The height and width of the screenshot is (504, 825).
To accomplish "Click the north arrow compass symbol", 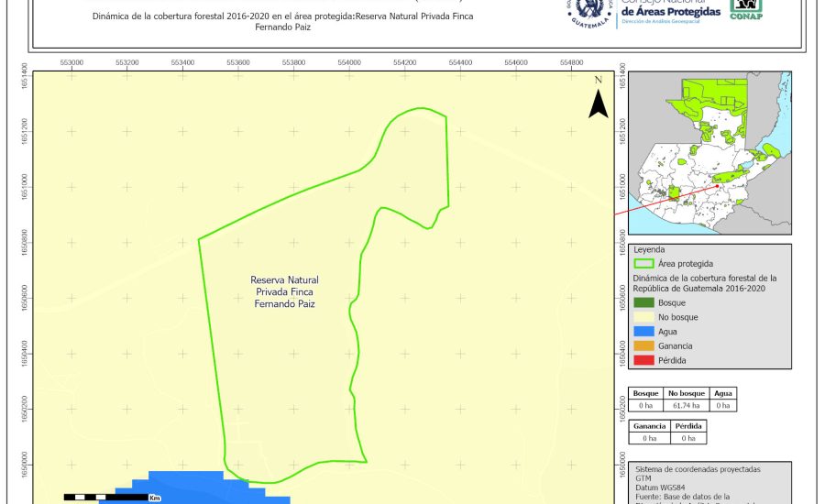I will [599, 101].
